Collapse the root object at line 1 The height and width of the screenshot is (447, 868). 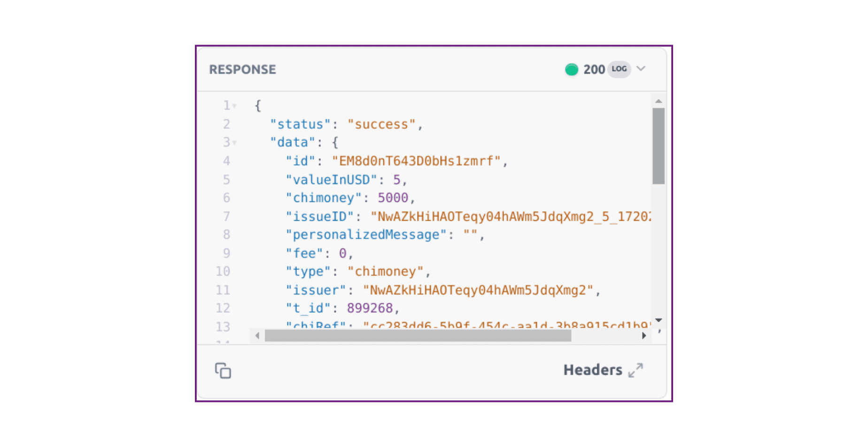234,106
